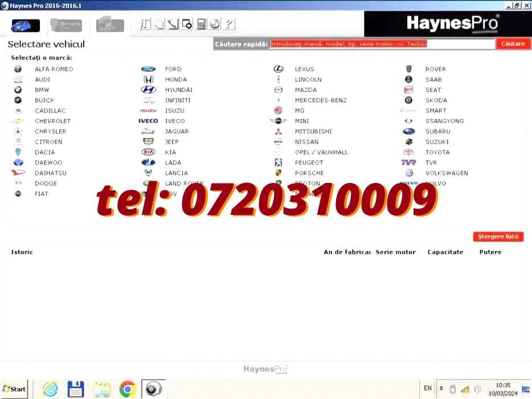Choose SEAT from the brand list

coord(433,89)
